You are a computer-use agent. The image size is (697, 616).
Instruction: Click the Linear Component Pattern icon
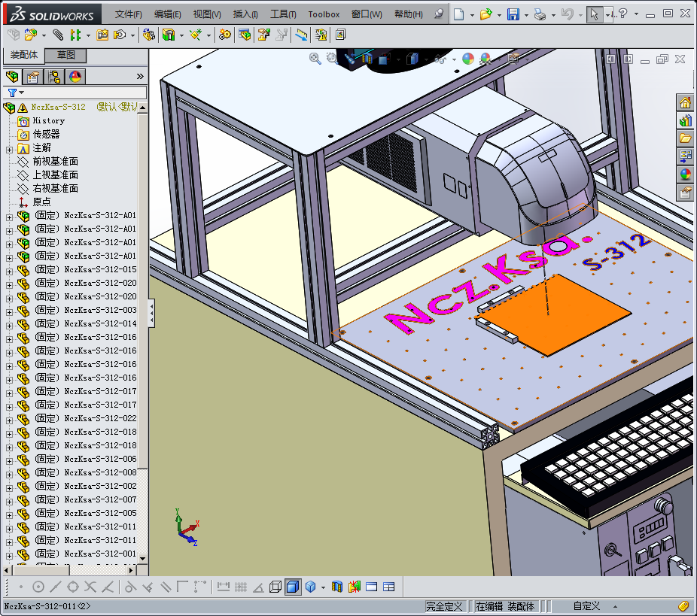(x=75, y=35)
